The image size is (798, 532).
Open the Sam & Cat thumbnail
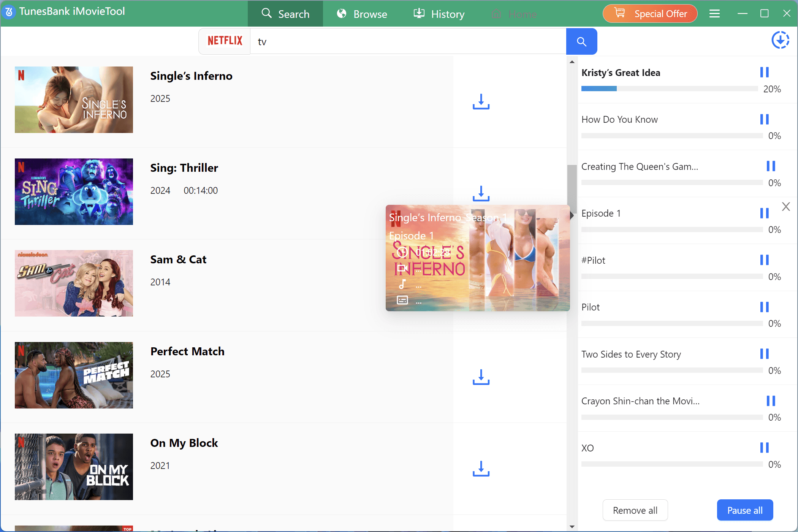coord(74,283)
